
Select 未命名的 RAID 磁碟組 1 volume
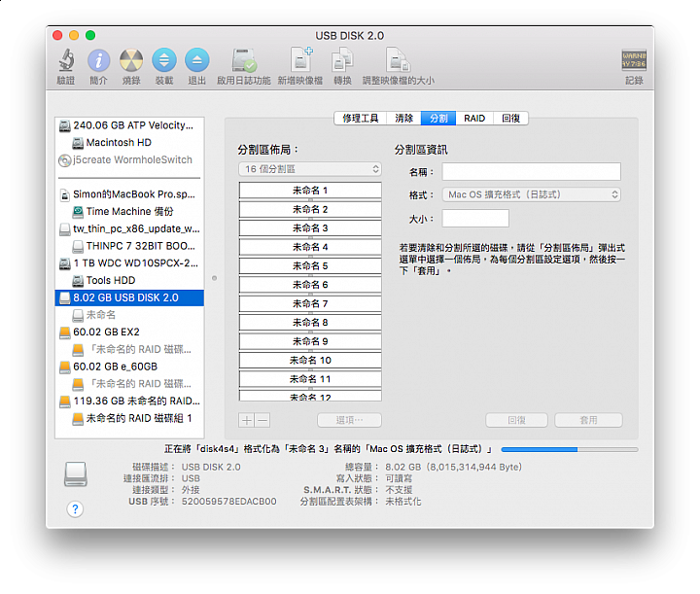(x=129, y=418)
